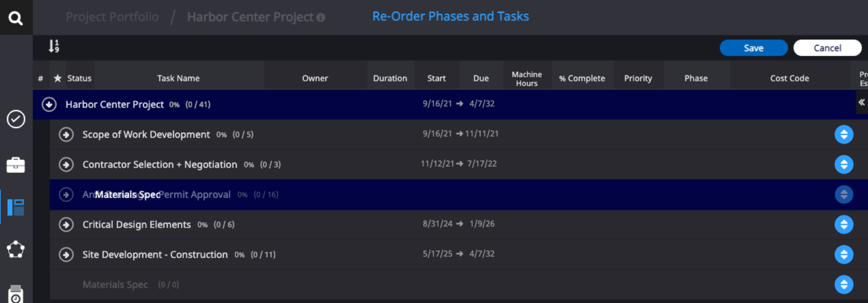Select the project board sidebar icon

[x=16, y=207]
